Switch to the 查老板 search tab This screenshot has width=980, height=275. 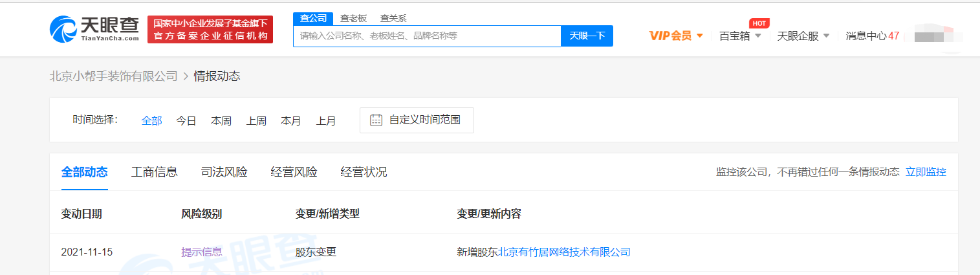pyautogui.click(x=353, y=18)
